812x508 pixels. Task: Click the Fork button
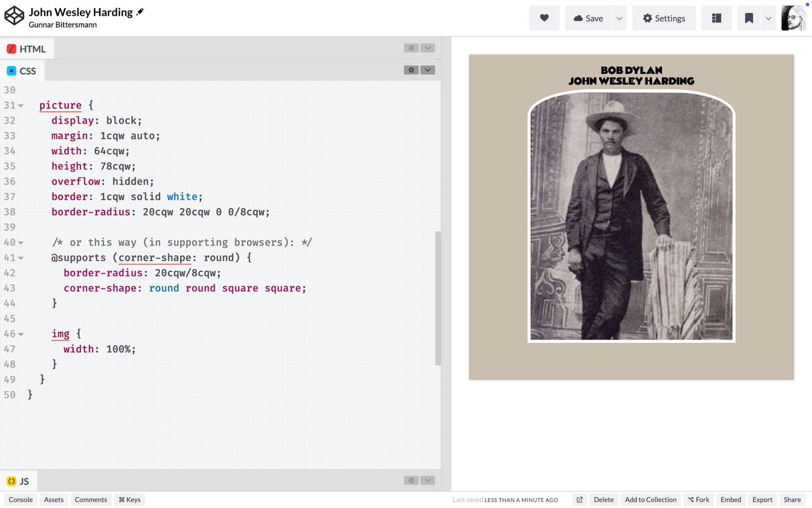point(698,500)
